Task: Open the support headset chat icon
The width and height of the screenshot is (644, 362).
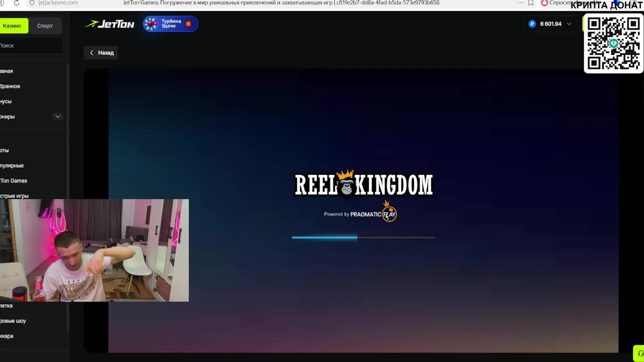Action: 640,353
